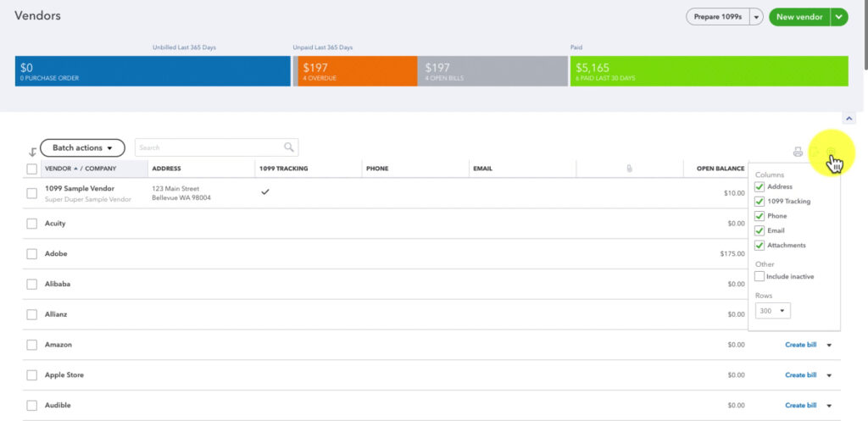Filter by green Paid bar

coord(709,71)
